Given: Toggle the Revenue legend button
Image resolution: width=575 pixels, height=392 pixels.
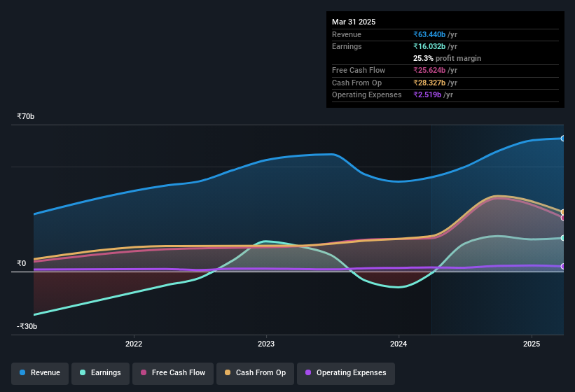Looking at the screenshot, I should point(40,373).
